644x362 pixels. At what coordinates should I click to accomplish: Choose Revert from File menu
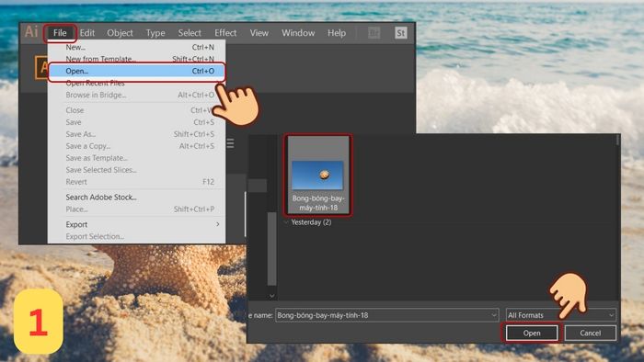pos(137,182)
